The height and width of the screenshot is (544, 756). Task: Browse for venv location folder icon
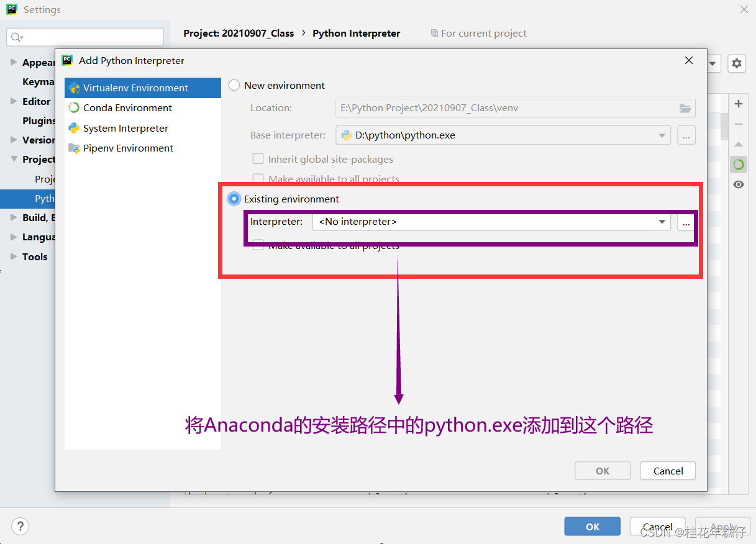point(685,108)
